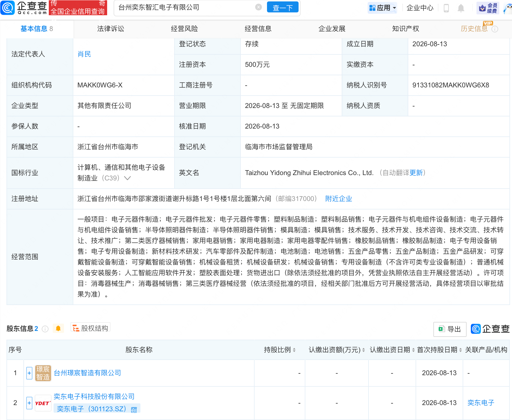Click 奕东电子 (301123.SZ) stock tag
Viewport: 512px width, 420px height.
(97, 409)
